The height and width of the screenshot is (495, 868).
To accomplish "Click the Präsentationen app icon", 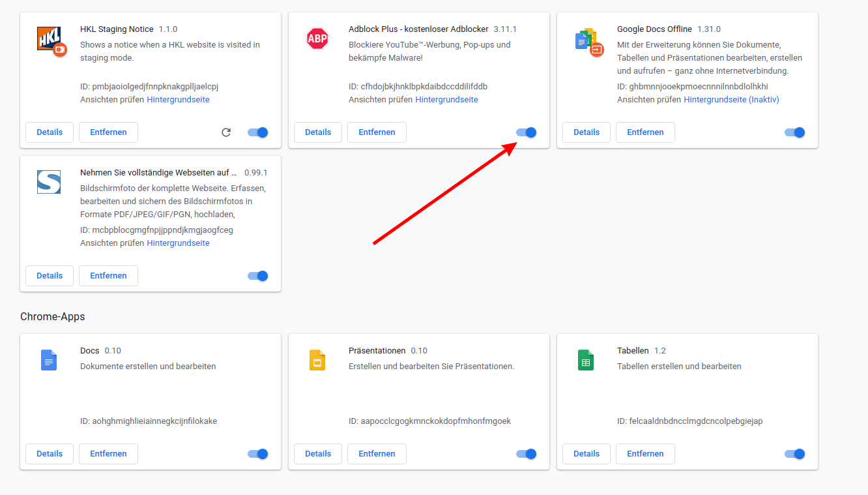I will pyautogui.click(x=317, y=360).
